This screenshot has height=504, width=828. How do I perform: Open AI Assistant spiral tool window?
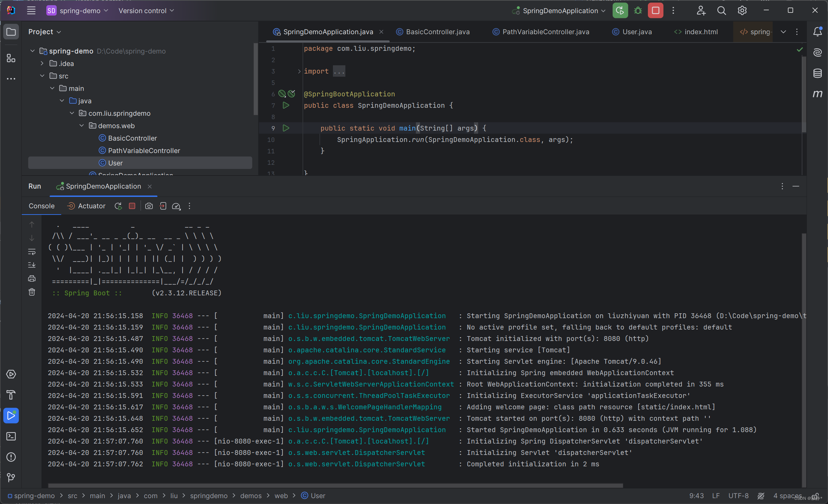coord(818,53)
